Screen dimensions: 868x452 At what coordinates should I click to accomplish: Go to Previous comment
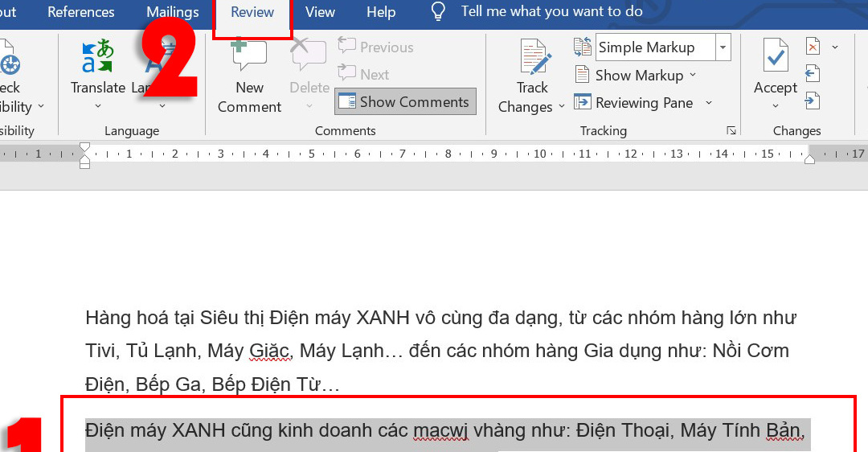[x=376, y=47]
